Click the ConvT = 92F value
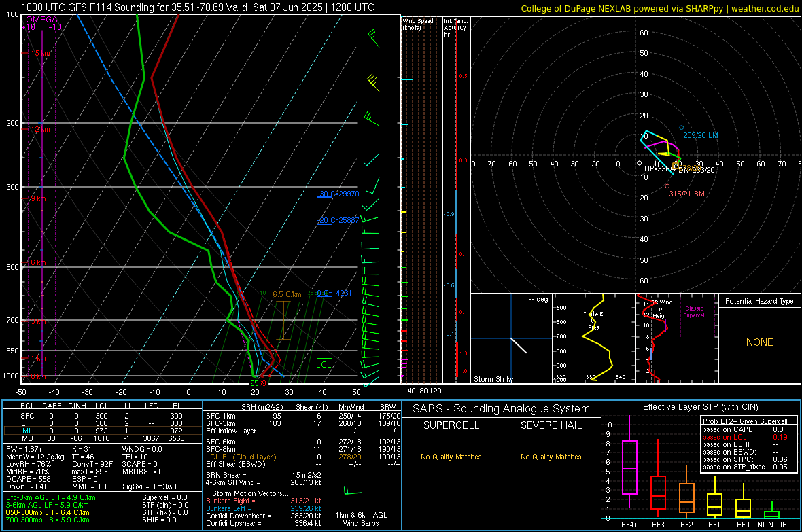The height and width of the screenshot is (532, 802). (92, 465)
